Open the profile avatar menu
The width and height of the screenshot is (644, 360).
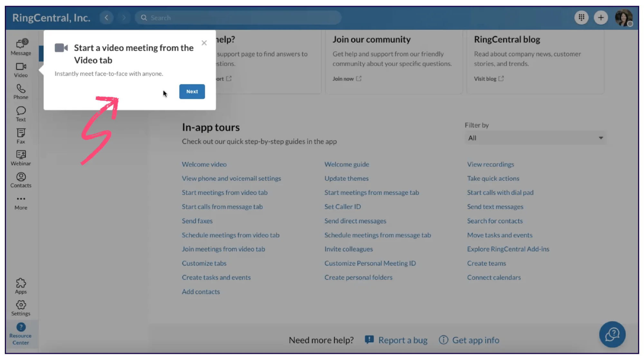click(623, 18)
